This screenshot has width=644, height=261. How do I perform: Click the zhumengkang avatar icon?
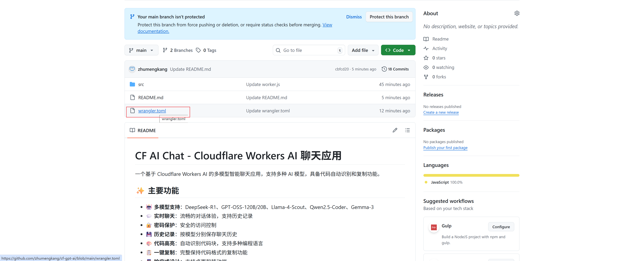132,69
